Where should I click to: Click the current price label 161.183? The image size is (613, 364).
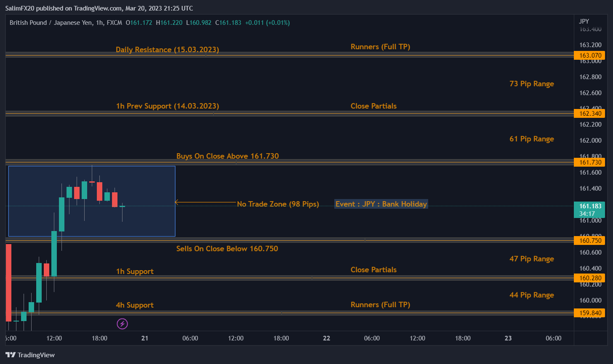coord(589,206)
